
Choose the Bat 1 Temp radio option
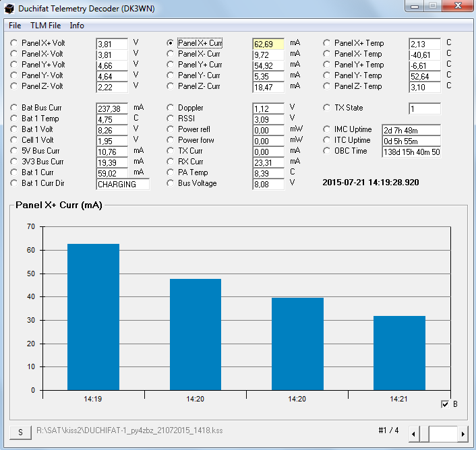(x=14, y=119)
